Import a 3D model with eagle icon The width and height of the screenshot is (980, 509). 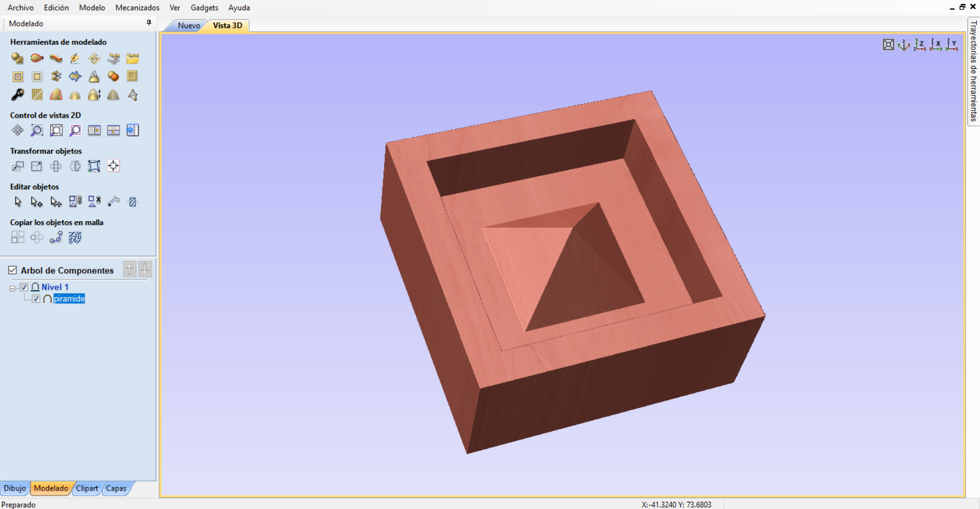point(113,58)
